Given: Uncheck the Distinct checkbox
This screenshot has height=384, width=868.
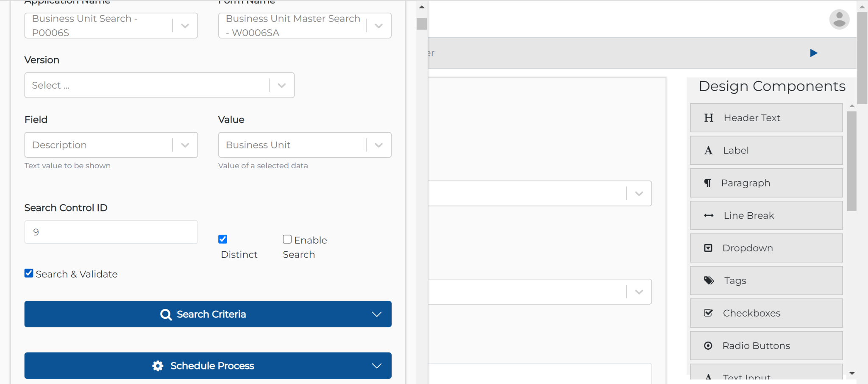Looking at the screenshot, I should [x=222, y=239].
